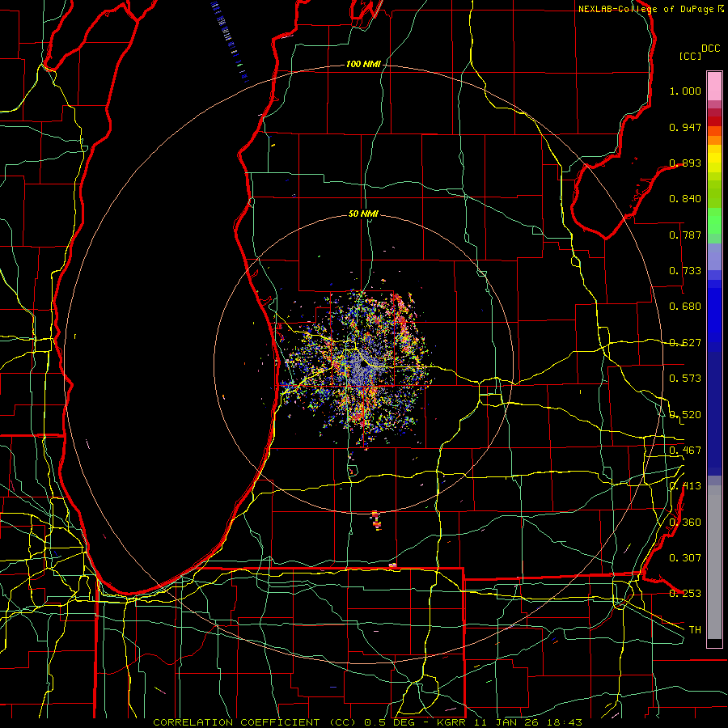The width and height of the screenshot is (728, 728).
Task: Click the 1.000 legend value
Action: pos(685,91)
